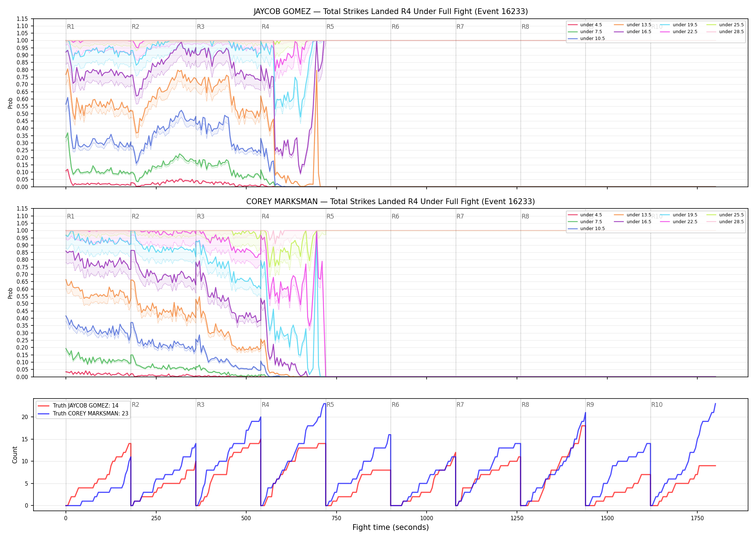This screenshot has width=756, height=540.
Task: Select 'under 16.5' legend entry in Marksman chart
Action: pyautogui.click(x=633, y=222)
